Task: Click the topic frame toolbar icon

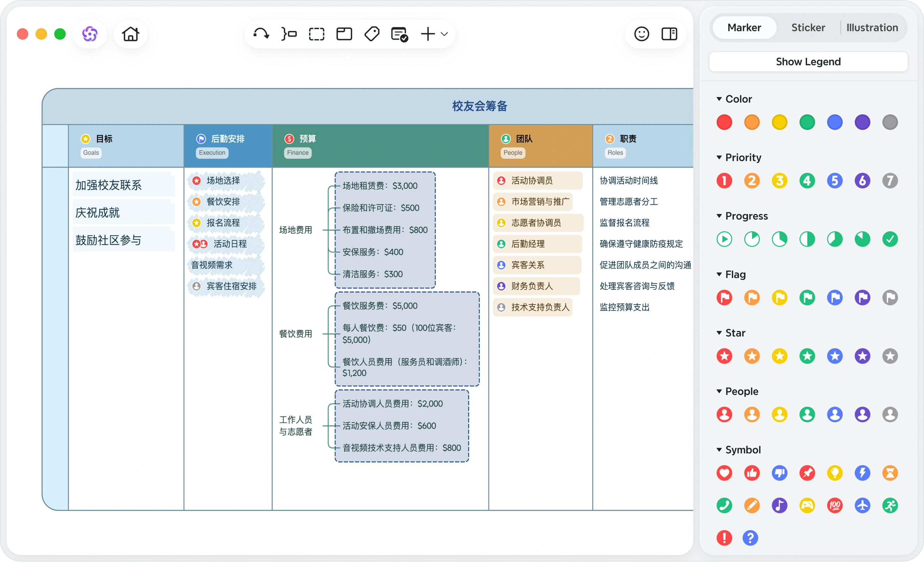Action: click(344, 34)
